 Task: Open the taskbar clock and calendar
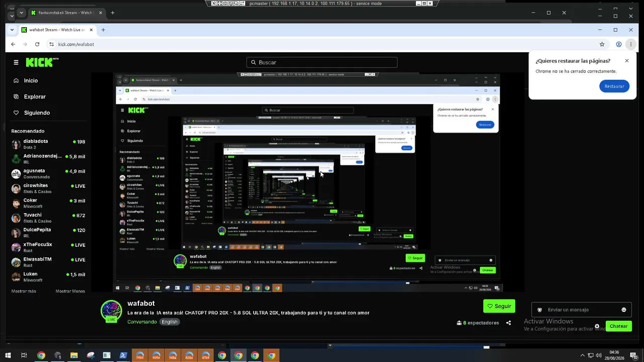614,355
